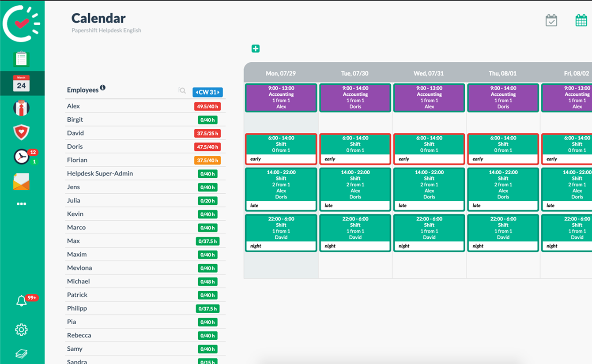Click the Papershift logo in the sidebar

pyautogui.click(x=21, y=23)
